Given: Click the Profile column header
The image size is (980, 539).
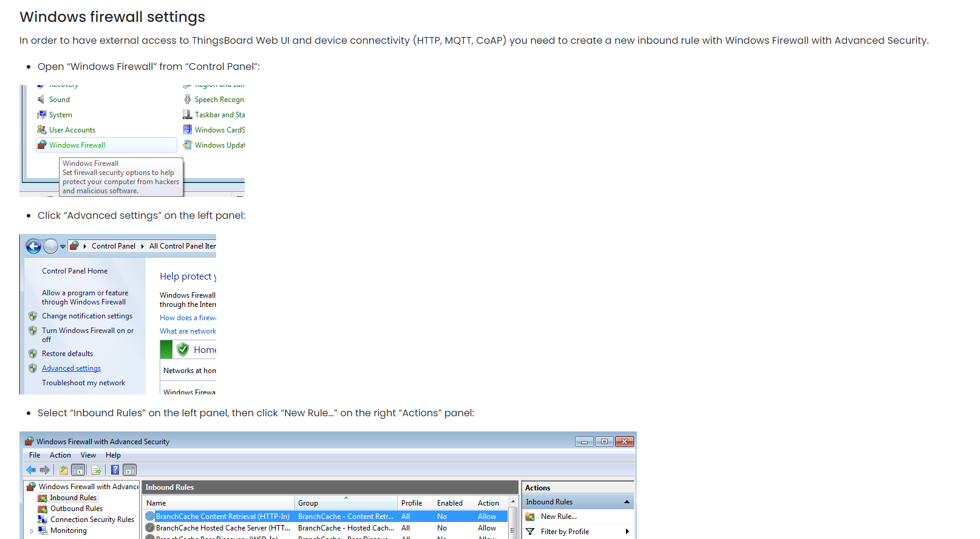Looking at the screenshot, I should (415, 503).
